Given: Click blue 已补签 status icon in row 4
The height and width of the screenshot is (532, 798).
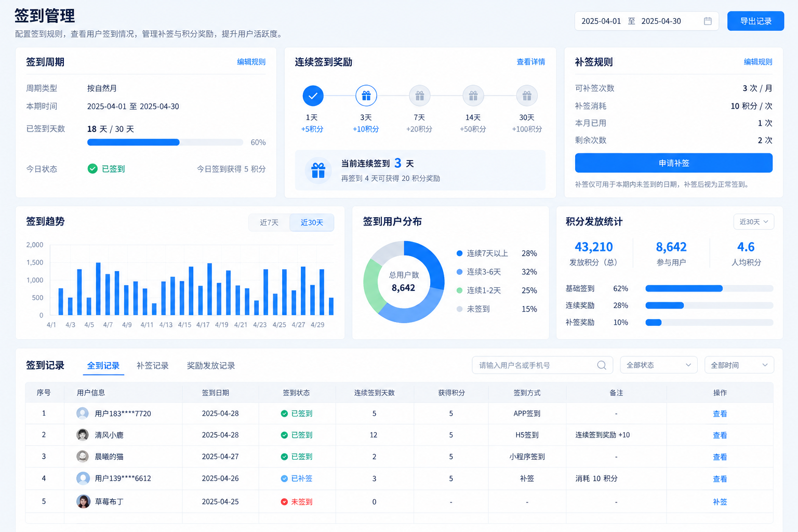Looking at the screenshot, I should click(284, 478).
